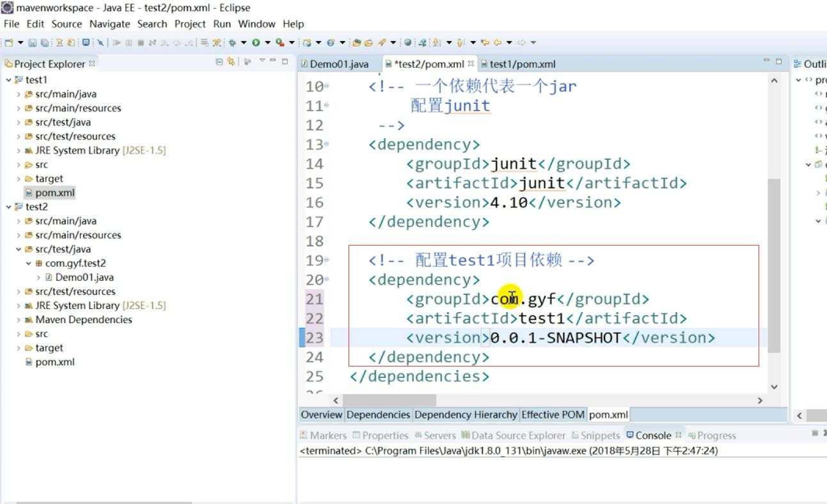Click editor scroll down arrow

775,386
